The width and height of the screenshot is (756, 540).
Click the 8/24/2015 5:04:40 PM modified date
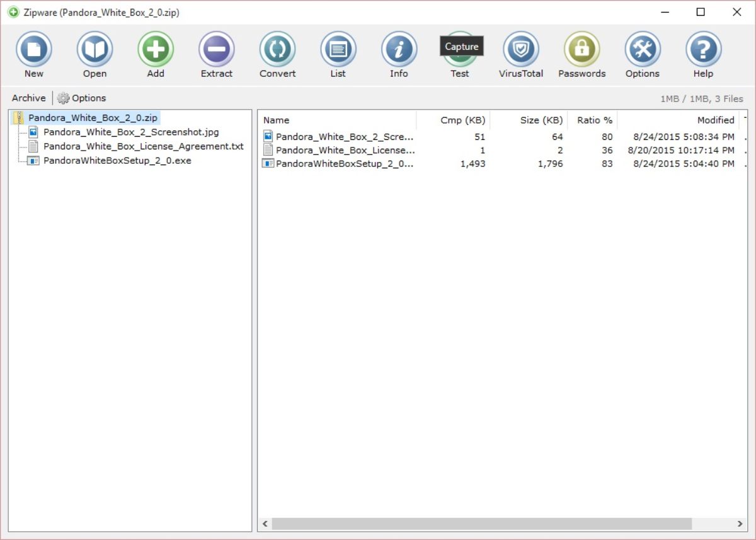684,164
